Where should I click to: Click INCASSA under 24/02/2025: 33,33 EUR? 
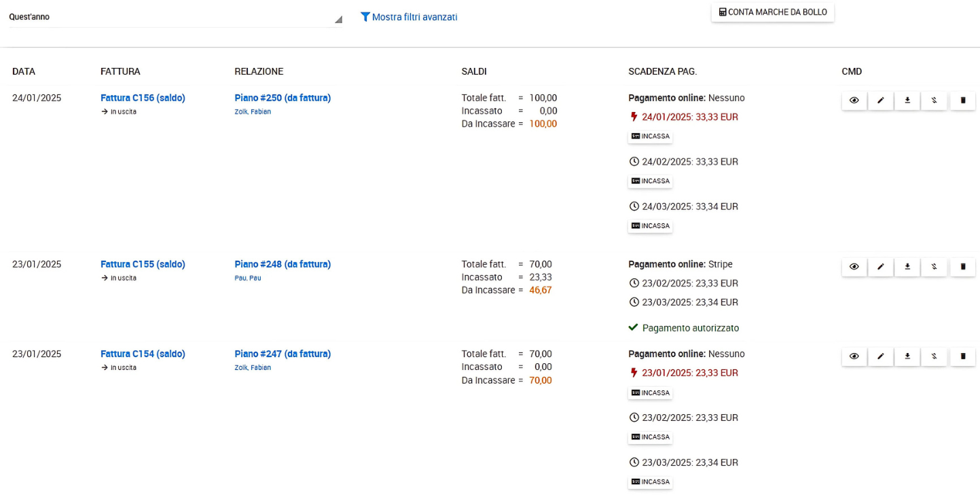650,181
